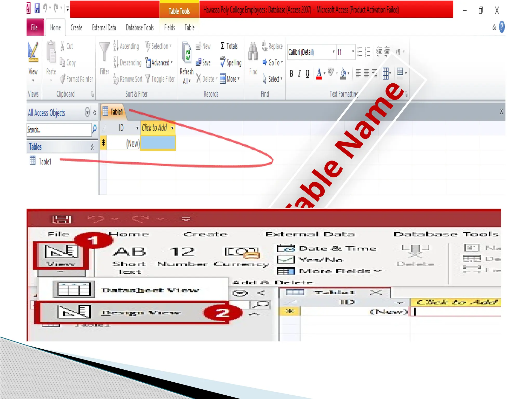This screenshot has width=532, height=399.
Task: Click the Save record icon
Action: 199,62
